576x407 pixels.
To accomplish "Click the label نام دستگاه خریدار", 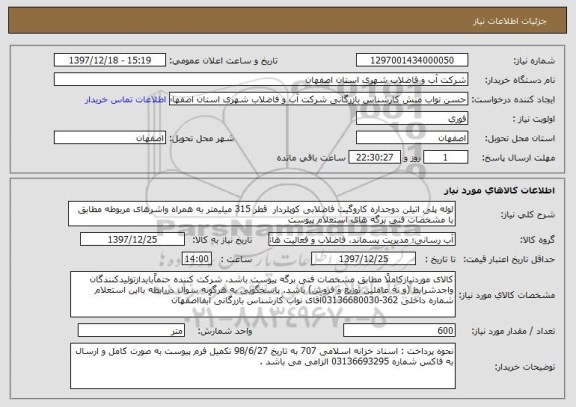I will (520, 80).
